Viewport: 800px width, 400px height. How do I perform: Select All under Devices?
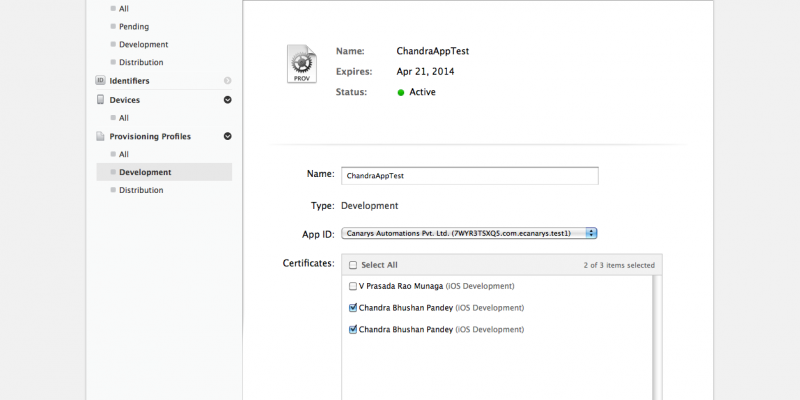124,118
